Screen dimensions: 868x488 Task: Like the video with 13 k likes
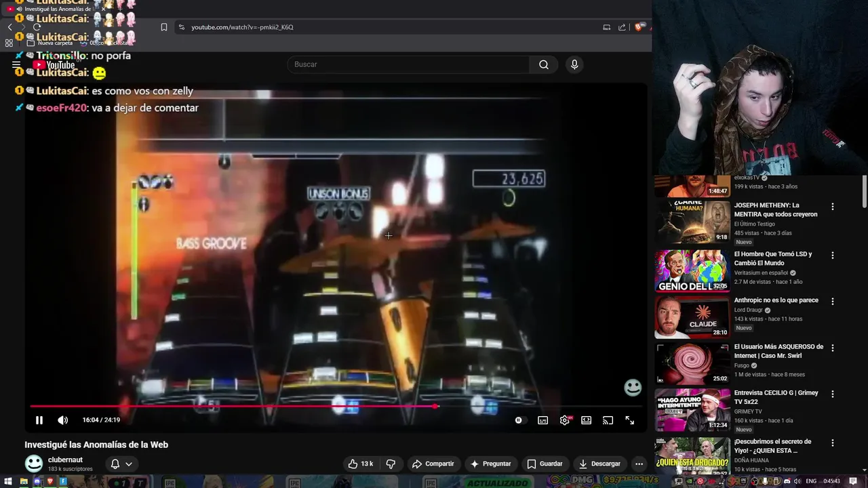pos(360,464)
